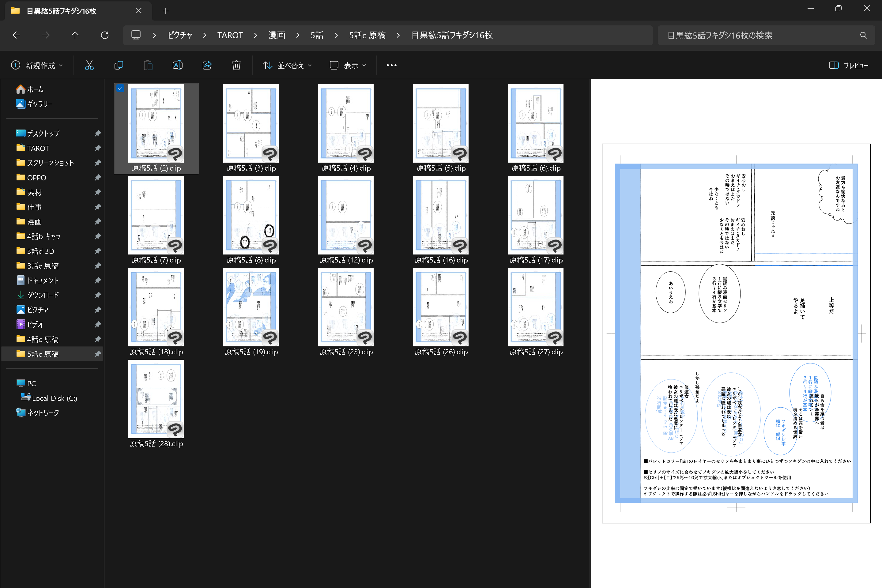Select the 原稿5話 (19).clip thumbnail
The image size is (882, 588).
pos(251,307)
